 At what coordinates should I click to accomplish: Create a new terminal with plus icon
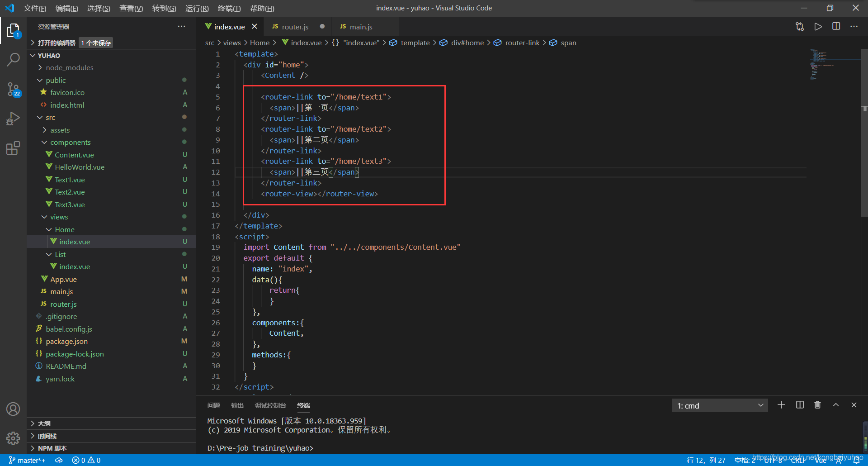coord(781,405)
